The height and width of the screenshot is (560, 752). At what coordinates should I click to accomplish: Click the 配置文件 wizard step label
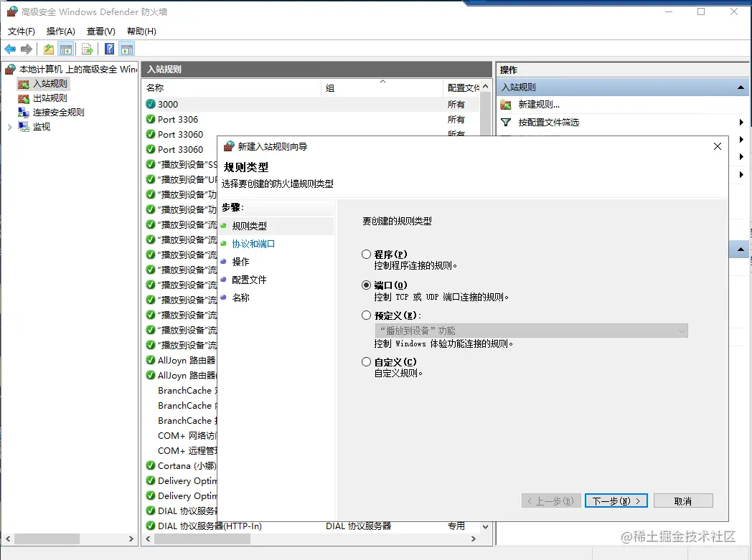(x=250, y=280)
